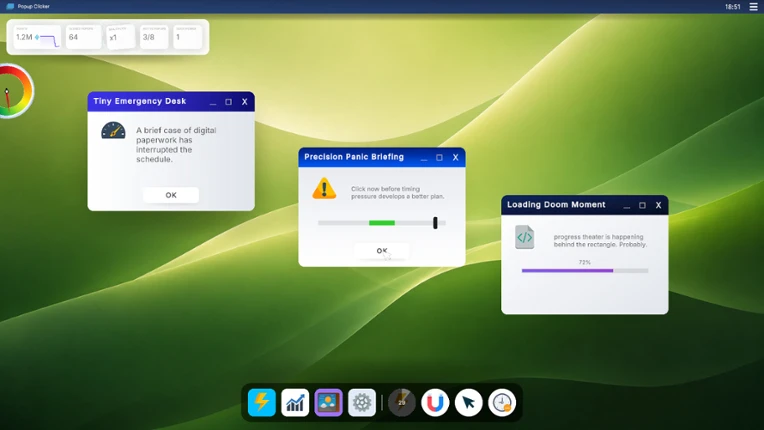Screen dimensions: 764x430
Task: Click the "Click now before timing pressure" message
Action: point(398,192)
